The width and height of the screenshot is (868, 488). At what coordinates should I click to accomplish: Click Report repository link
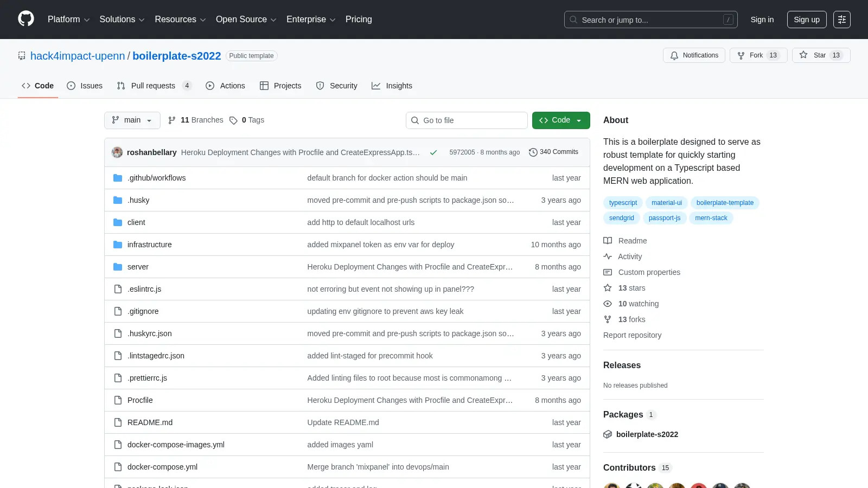632,335
